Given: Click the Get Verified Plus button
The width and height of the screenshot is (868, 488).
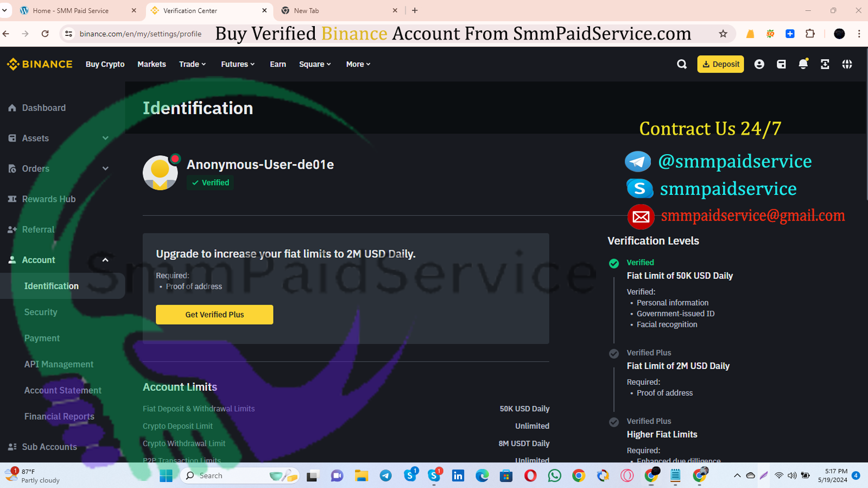Looking at the screenshot, I should [x=214, y=315].
